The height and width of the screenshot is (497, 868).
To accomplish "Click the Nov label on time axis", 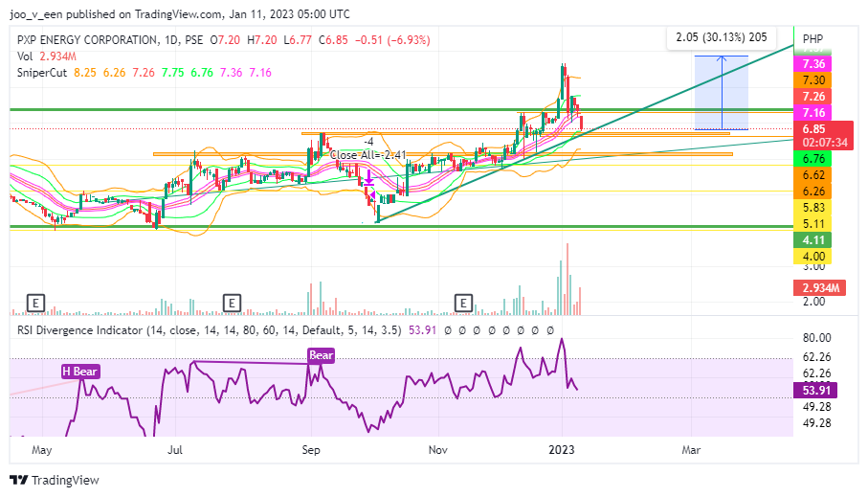I will [x=438, y=450].
